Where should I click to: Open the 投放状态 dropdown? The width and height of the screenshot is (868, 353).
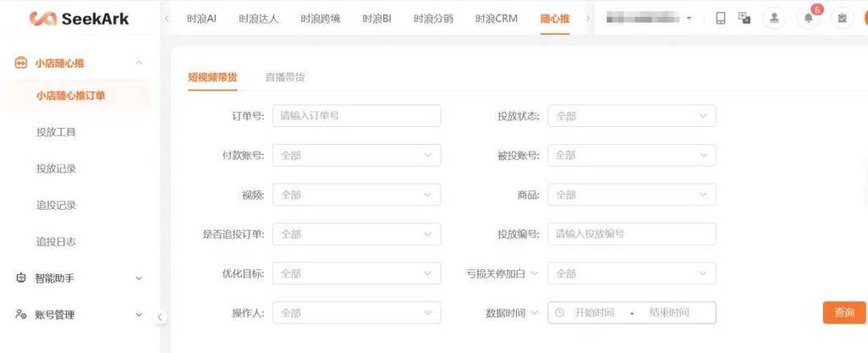(x=631, y=116)
